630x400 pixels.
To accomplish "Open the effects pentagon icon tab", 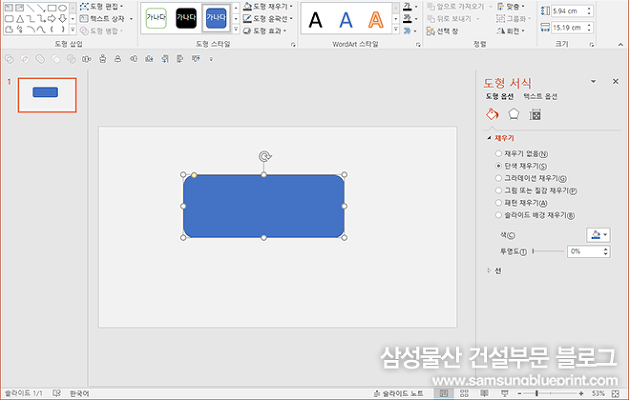I will tap(513, 114).
